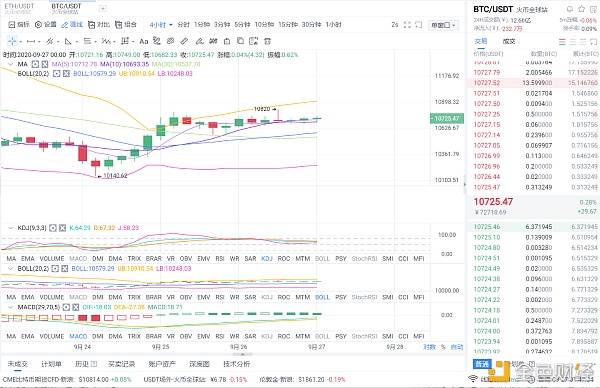
Task: Click the bell price alert icon
Action: pos(569,9)
